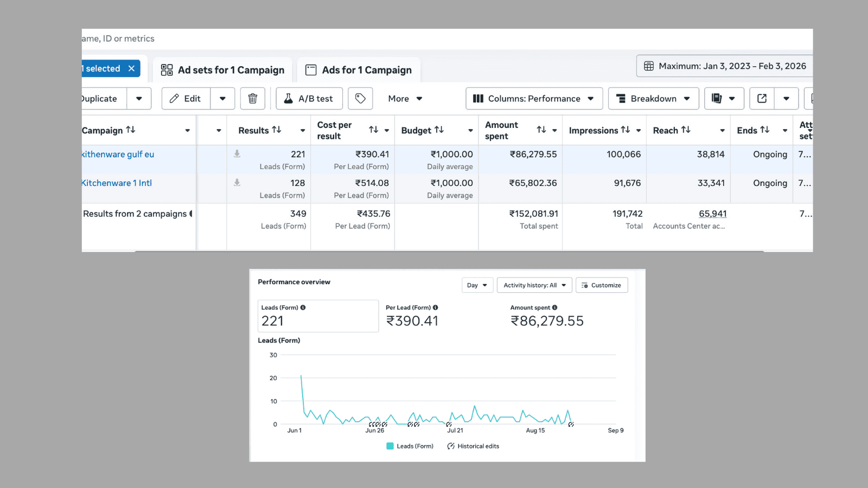
Task: Click download icon in Kitchenware 1 Intl row
Action: (x=237, y=183)
